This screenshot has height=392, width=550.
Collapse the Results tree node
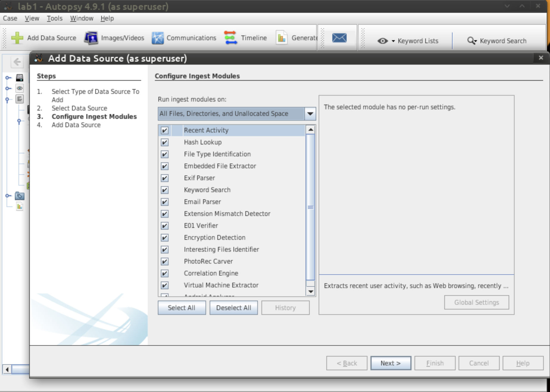[7, 99]
